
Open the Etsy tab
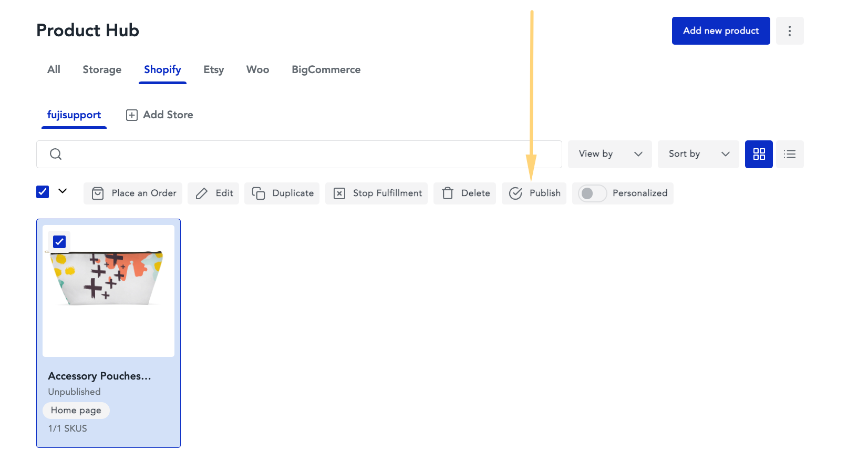(213, 69)
